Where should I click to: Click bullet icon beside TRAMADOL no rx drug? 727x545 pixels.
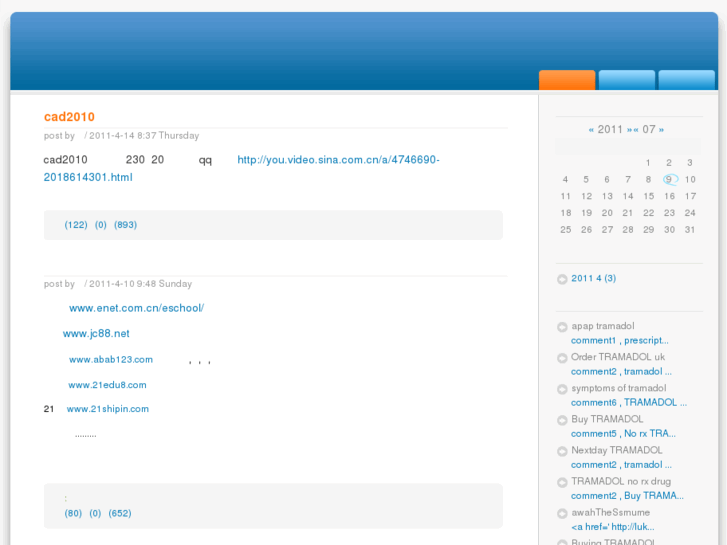click(562, 482)
